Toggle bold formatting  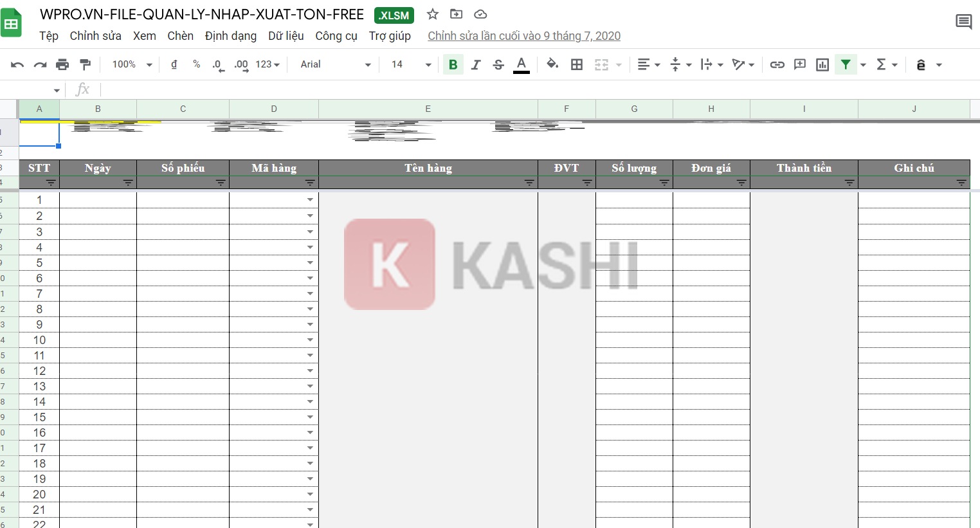tap(453, 64)
